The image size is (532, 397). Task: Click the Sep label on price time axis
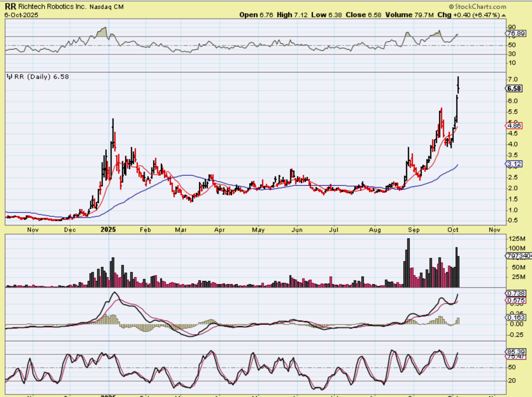[414, 230]
